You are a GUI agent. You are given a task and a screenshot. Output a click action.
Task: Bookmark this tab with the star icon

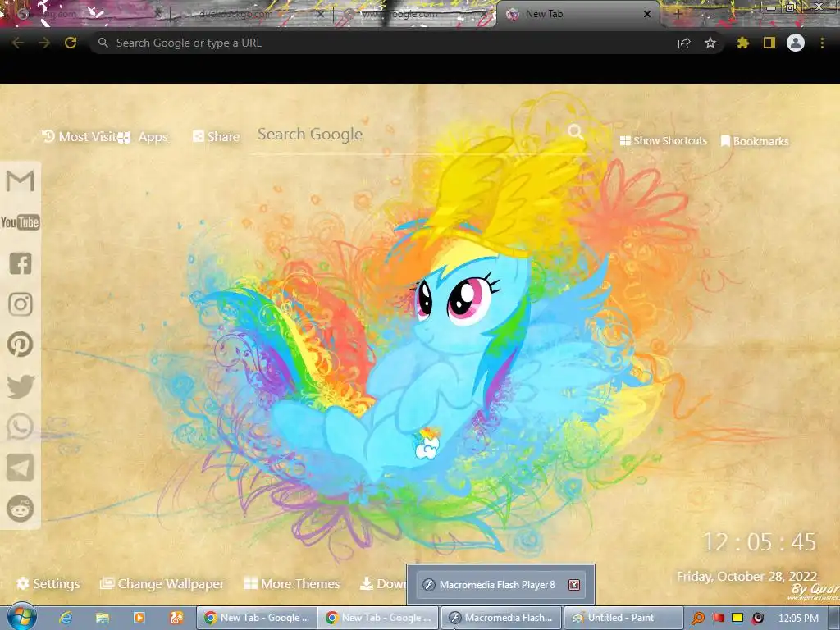click(710, 43)
